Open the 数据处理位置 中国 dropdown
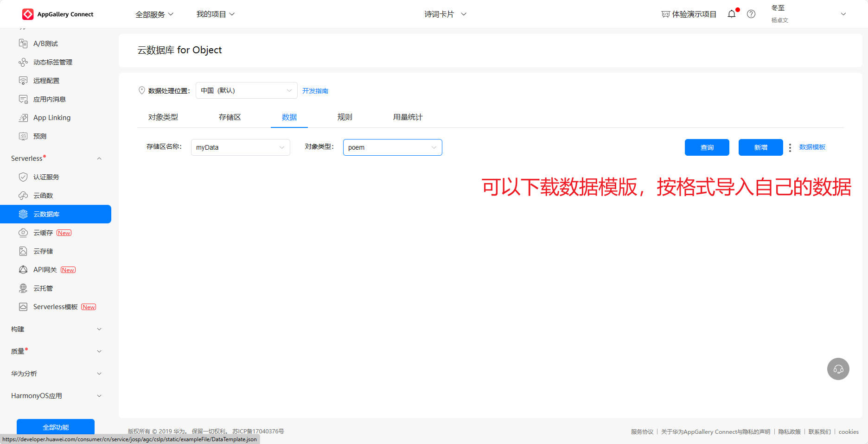Screen dimensions: 868x444 (247, 90)
